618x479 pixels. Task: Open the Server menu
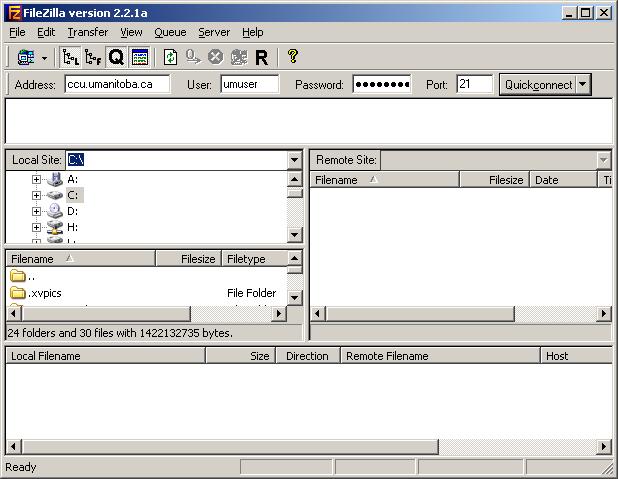tap(214, 32)
